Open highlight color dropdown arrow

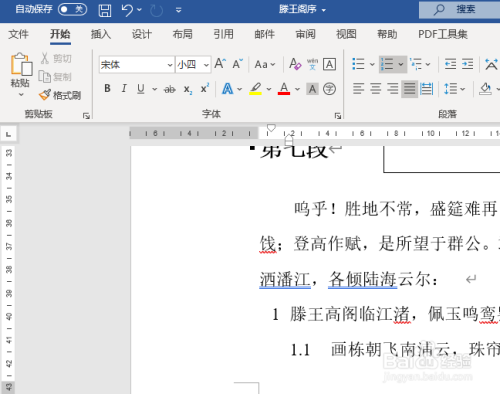(x=269, y=89)
